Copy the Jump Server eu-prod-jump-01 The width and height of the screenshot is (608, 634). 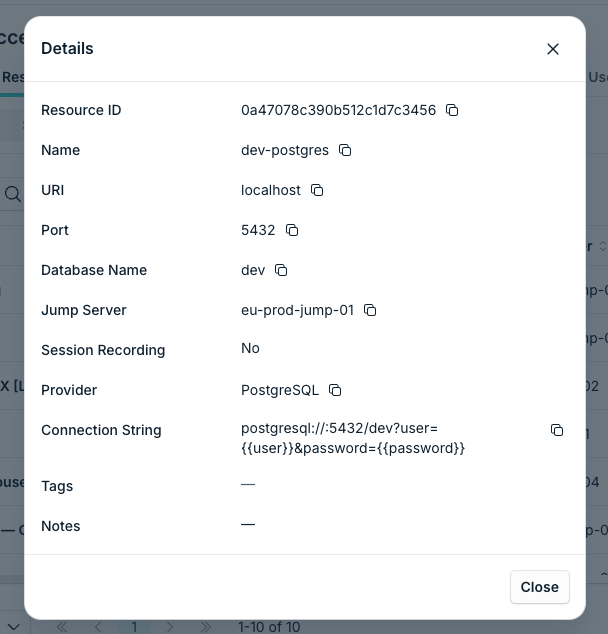(x=370, y=310)
